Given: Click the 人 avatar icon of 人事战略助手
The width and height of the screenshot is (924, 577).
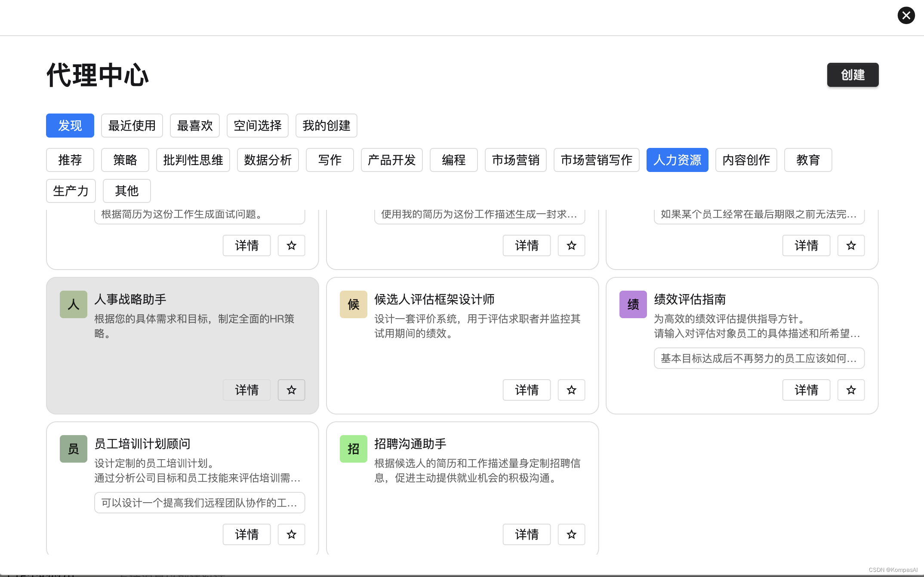Looking at the screenshot, I should [74, 304].
